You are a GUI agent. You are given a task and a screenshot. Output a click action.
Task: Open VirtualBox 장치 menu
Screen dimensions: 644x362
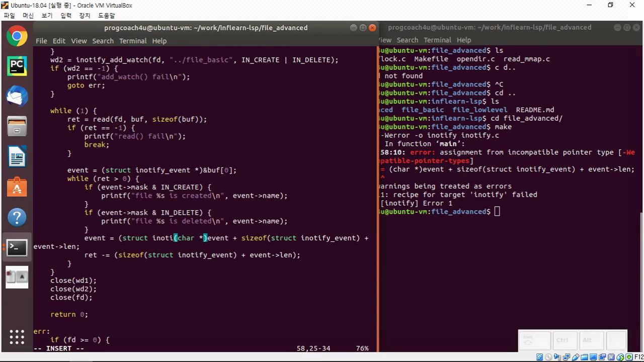click(85, 16)
